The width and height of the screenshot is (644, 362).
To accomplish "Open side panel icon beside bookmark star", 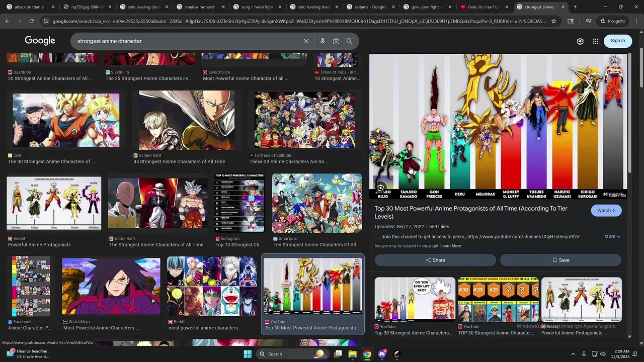I will pos(571,21).
